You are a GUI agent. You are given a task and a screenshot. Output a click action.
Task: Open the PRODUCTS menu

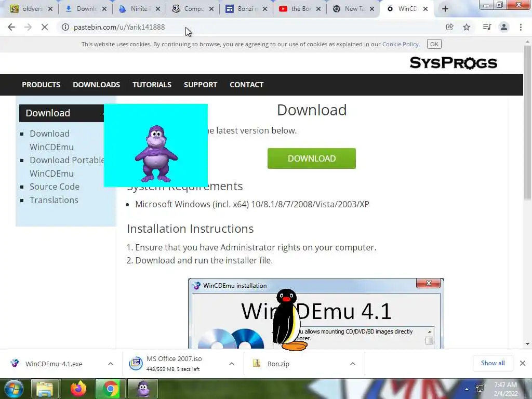41,85
